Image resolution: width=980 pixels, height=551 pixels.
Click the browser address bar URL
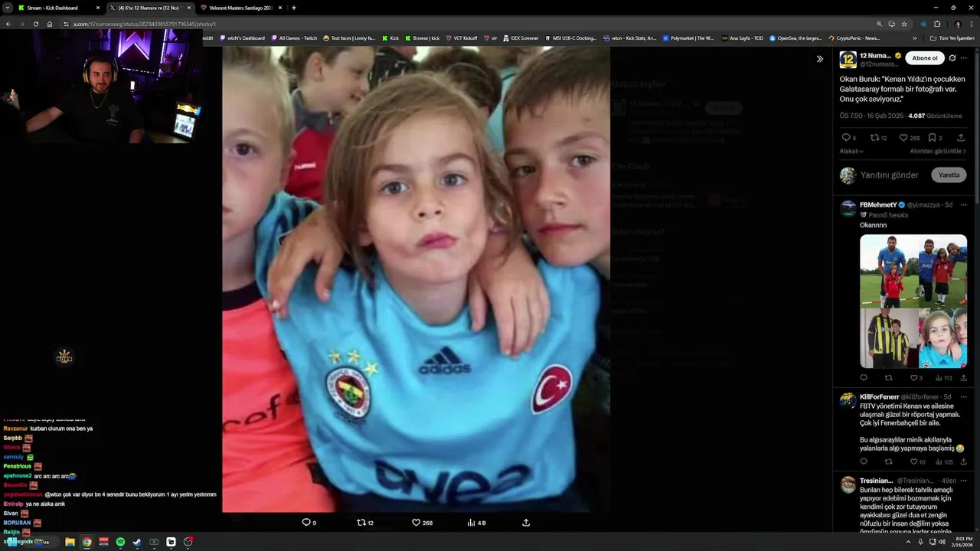pos(145,24)
